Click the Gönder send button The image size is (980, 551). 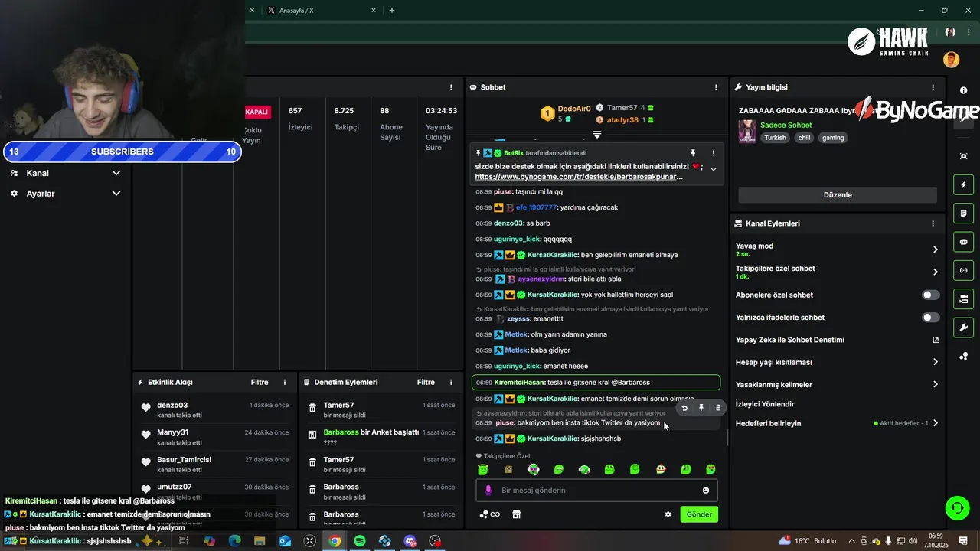click(x=699, y=514)
